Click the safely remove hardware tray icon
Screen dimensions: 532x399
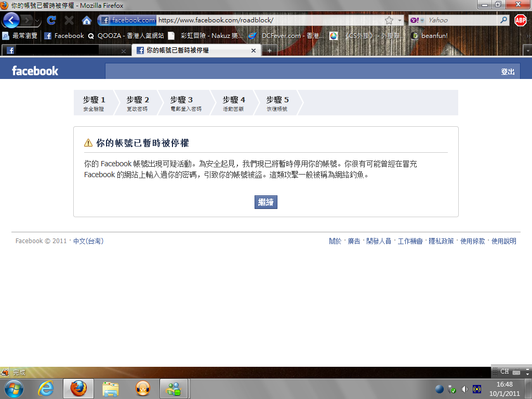(x=452, y=389)
